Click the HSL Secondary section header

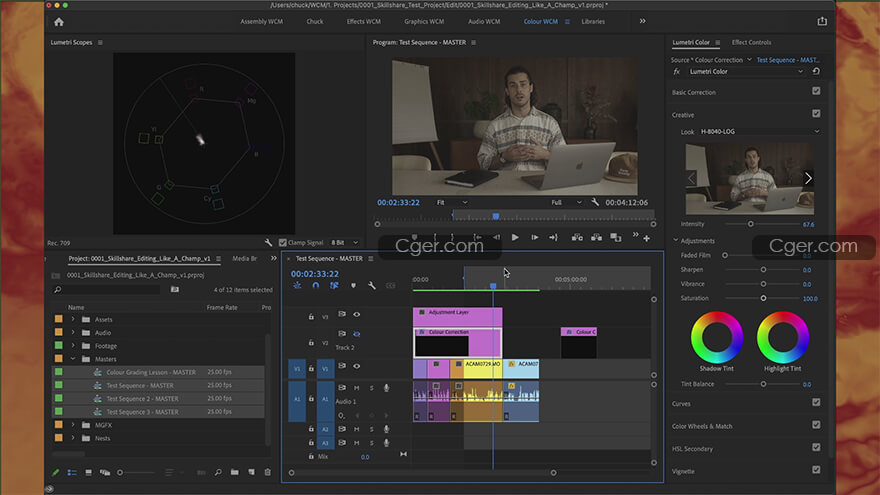tap(692, 448)
